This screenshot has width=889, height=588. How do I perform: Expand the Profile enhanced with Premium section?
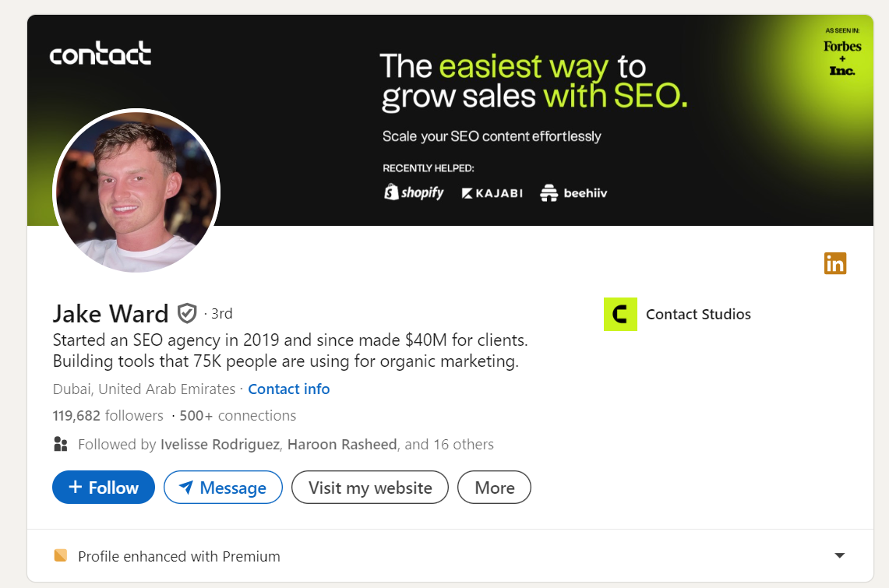point(839,556)
